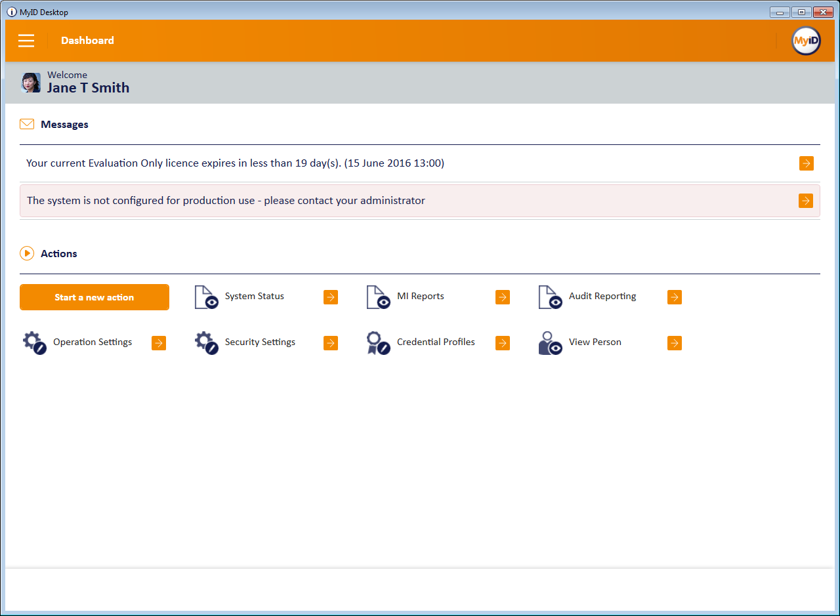Click the arrow beside Credential Profiles
Viewport: 840px width, 616px height.
click(x=503, y=343)
